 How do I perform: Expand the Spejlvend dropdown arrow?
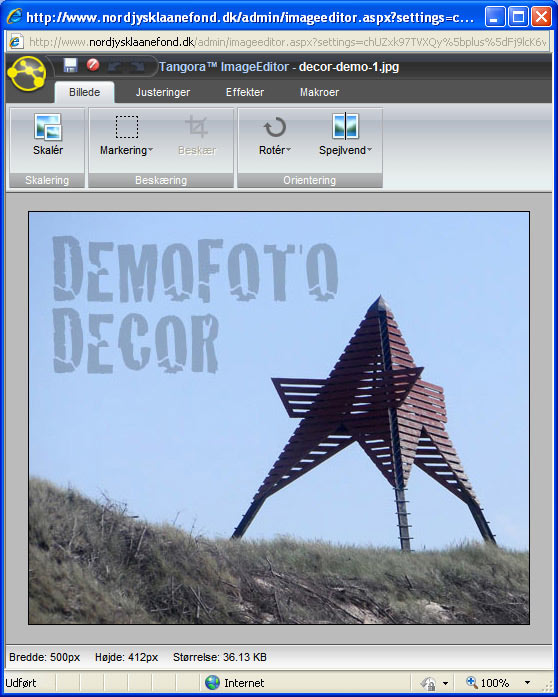point(369,150)
